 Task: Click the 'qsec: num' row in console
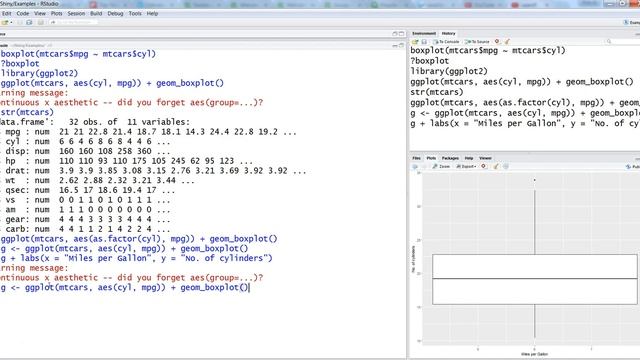point(88,190)
